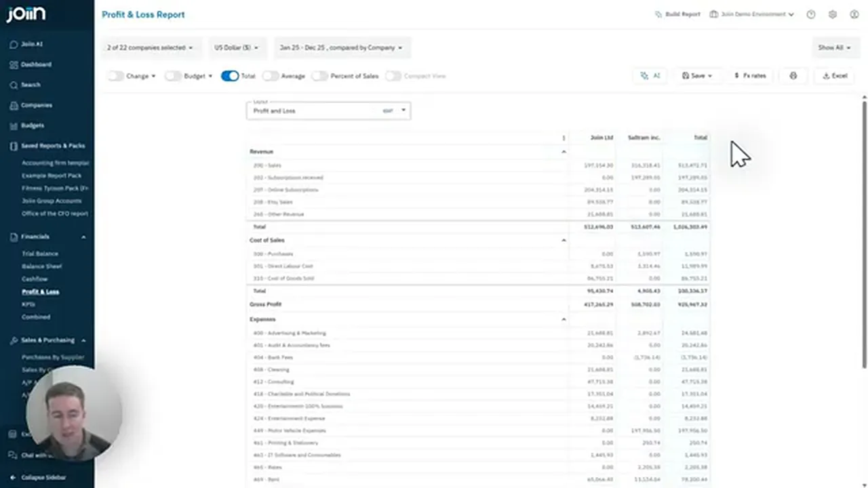Click the 208 - Etsy Sales row
The image size is (868, 488).
(479, 202)
